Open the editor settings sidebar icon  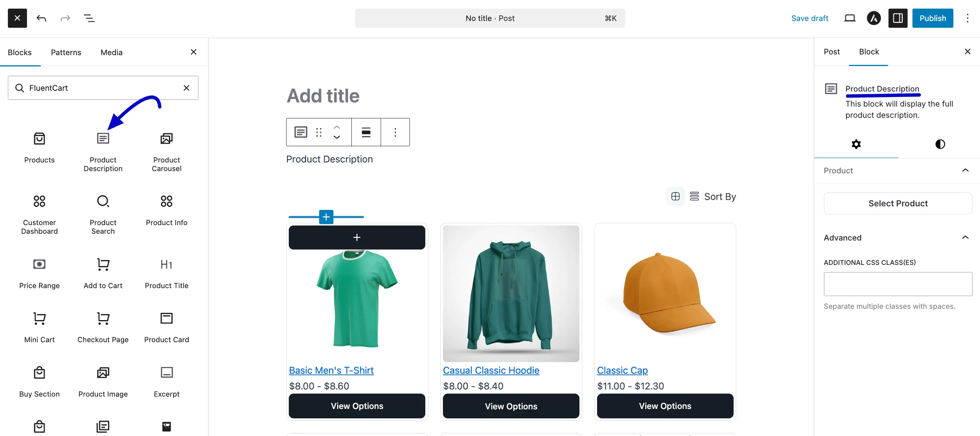point(897,18)
